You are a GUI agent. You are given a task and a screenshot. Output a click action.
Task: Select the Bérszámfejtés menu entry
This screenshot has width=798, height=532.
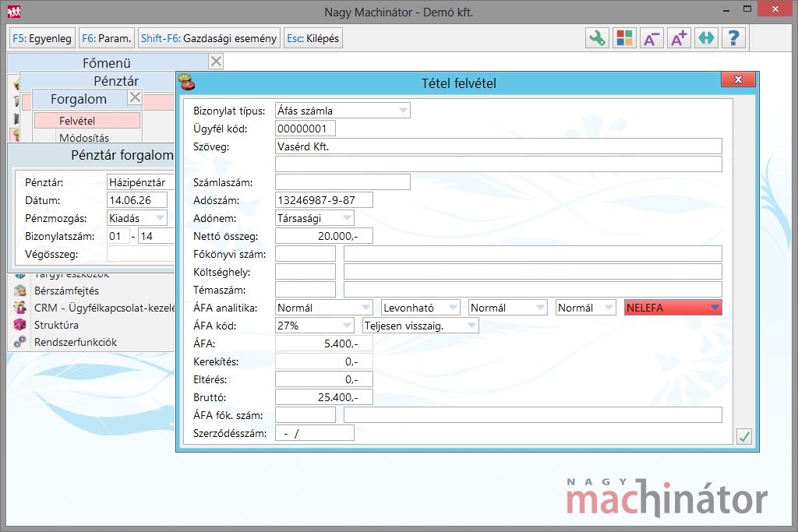[66, 291]
